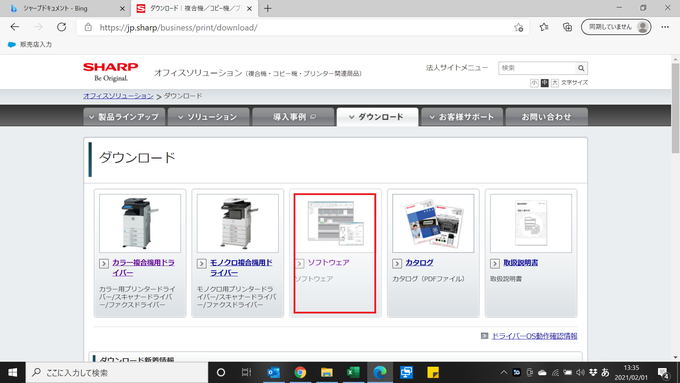Click the address bar URL
The width and height of the screenshot is (680, 383).
click(178, 28)
